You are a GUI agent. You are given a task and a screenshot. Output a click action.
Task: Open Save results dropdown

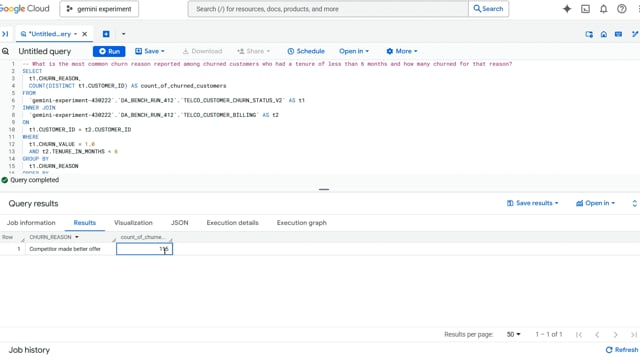(532, 203)
